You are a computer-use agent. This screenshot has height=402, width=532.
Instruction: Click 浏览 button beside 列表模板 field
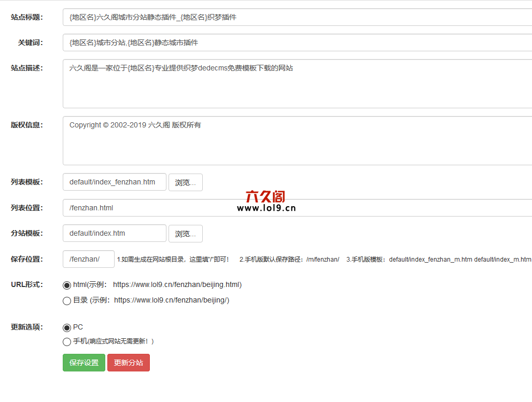click(186, 182)
